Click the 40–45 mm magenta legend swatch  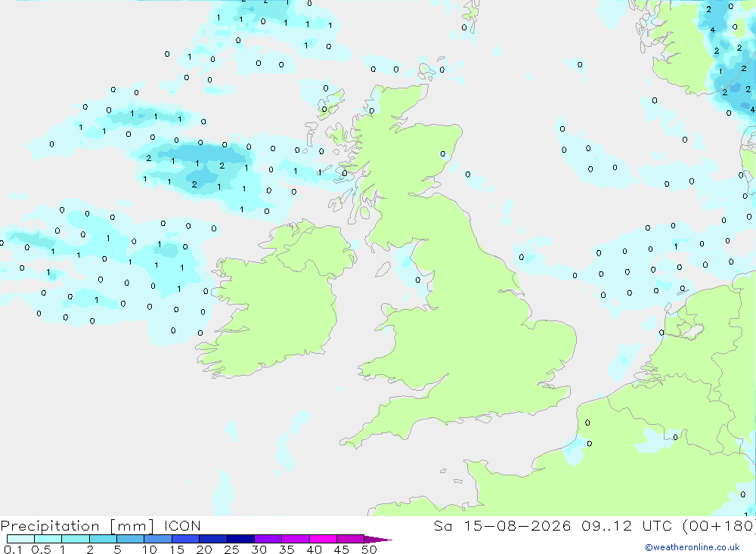[x=323, y=539]
